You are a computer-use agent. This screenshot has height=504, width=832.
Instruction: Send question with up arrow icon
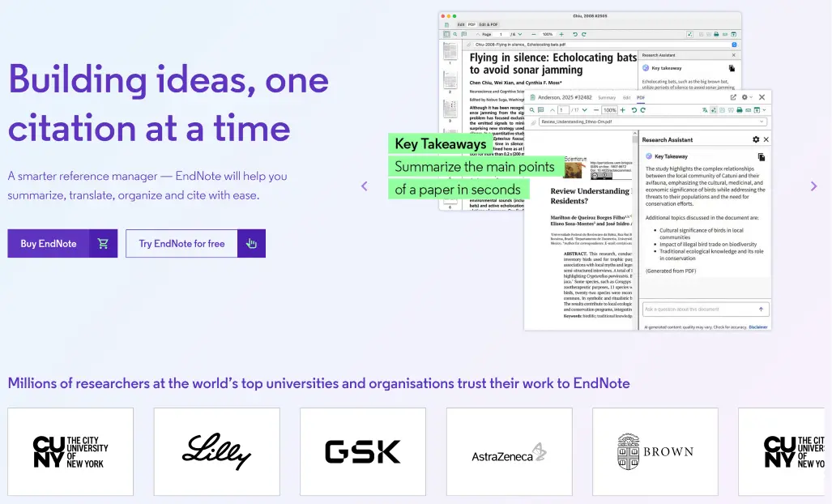tap(761, 310)
